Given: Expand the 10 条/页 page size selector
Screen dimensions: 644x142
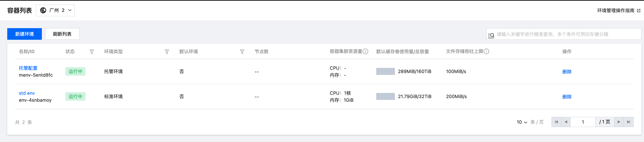Looking at the screenshot, I should [522, 122].
